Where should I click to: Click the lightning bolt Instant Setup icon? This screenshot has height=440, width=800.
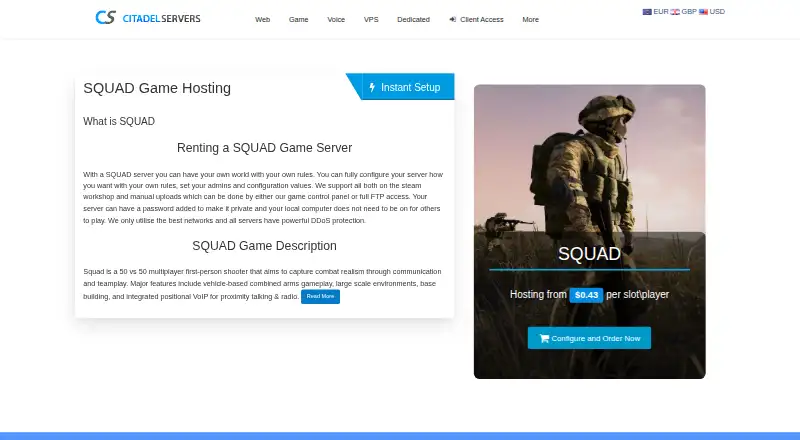(x=372, y=87)
